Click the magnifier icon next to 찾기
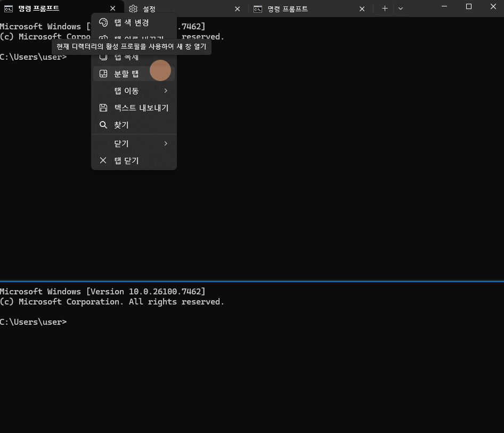This screenshot has height=433, width=504. pyautogui.click(x=103, y=125)
